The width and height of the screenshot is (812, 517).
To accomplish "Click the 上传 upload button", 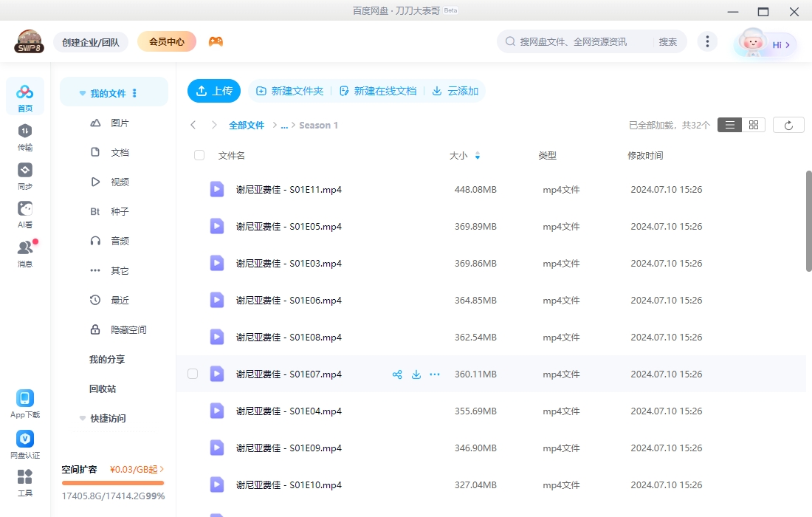I will 214,91.
